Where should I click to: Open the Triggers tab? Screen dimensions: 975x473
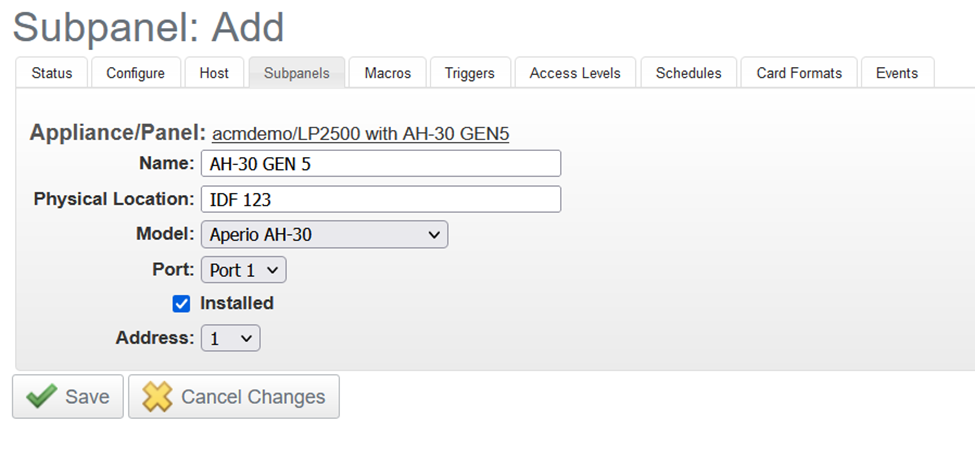point(469,73)
